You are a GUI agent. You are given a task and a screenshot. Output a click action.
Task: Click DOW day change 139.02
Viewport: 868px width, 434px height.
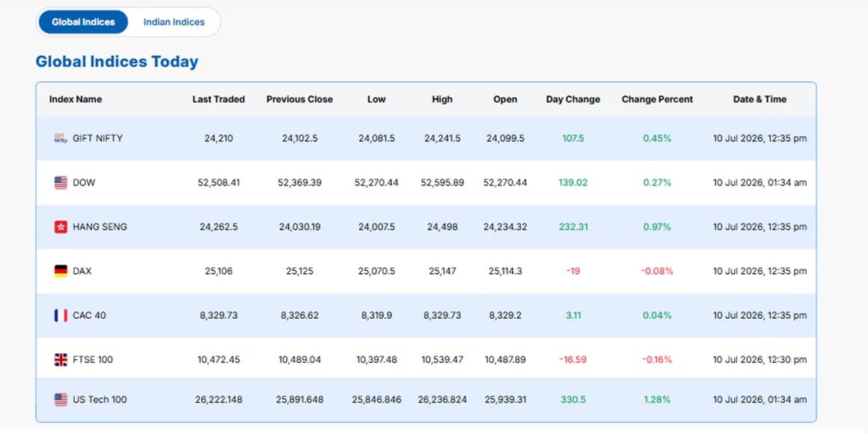click(573, 183)
